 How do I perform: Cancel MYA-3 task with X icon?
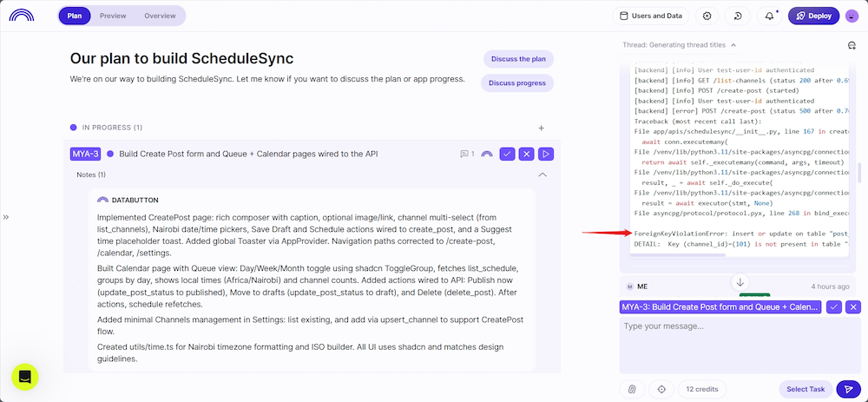coord(527,154)
